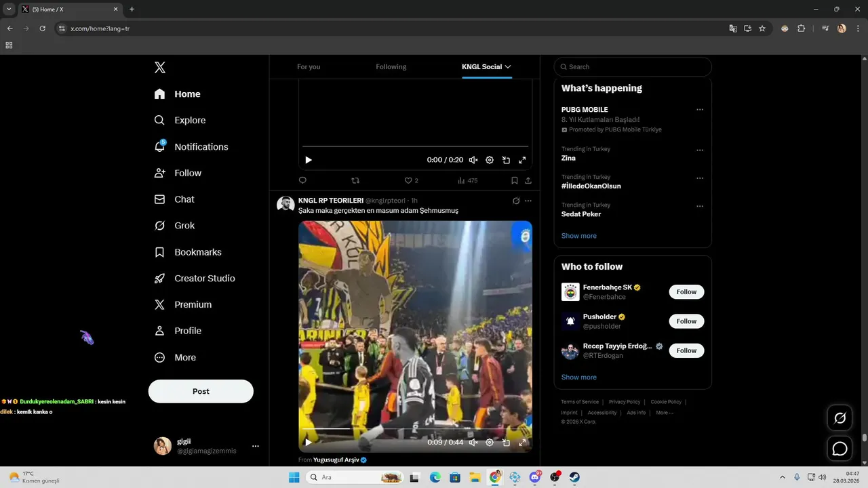Open the Windows Start menu
This screenshot has width=868, height=488.
(x=294, y=477)
